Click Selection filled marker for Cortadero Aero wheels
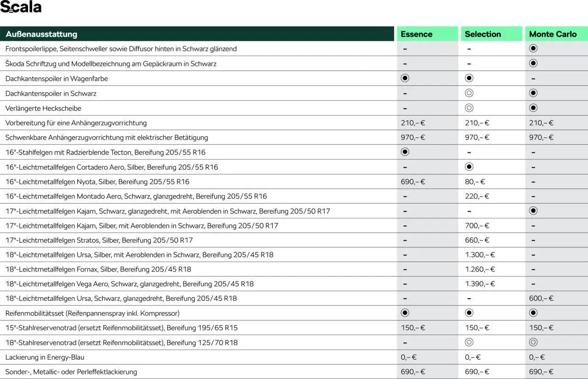 coord(469,167)
